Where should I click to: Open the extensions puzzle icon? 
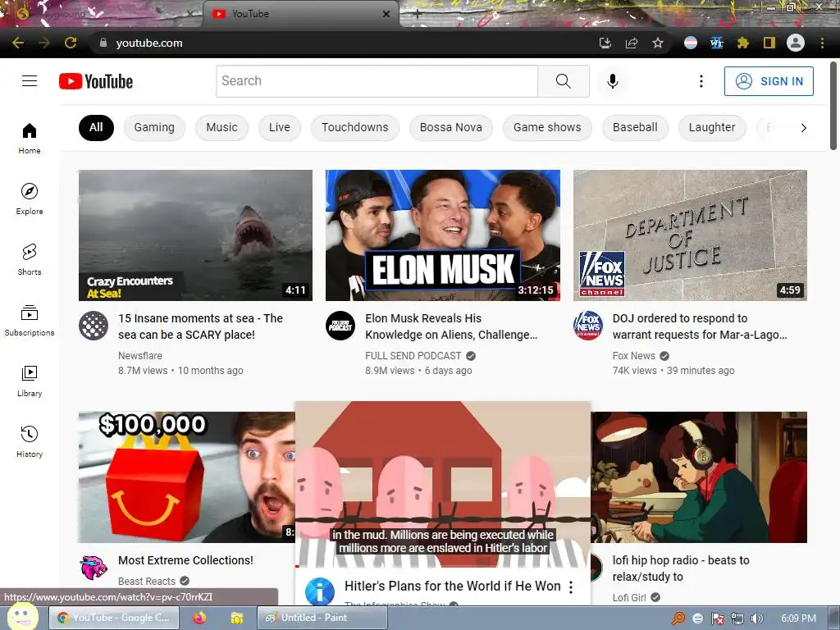point(743,43)
